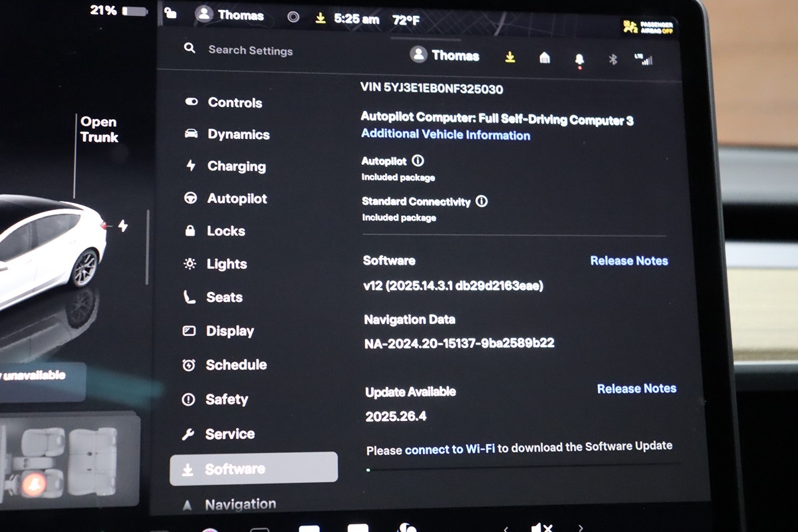Select Schedule in the sidebar
Image resolution: width=798 pixels, height=532 pixels.
[224, 364]
